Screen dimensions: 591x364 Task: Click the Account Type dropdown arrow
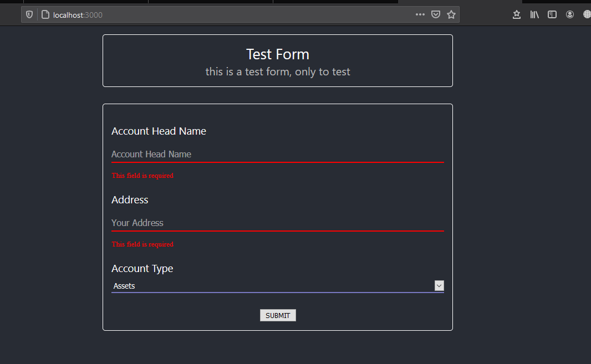click(x=439, y=286)
